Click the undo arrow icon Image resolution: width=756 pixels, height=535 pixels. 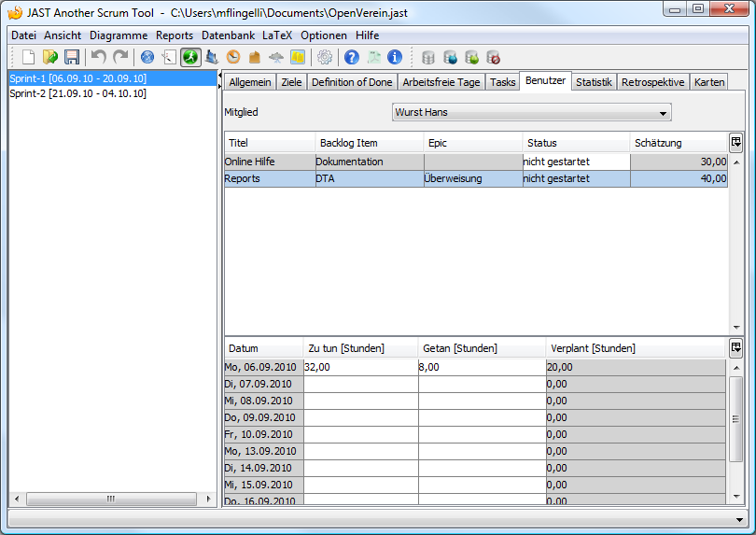point(98,57)
